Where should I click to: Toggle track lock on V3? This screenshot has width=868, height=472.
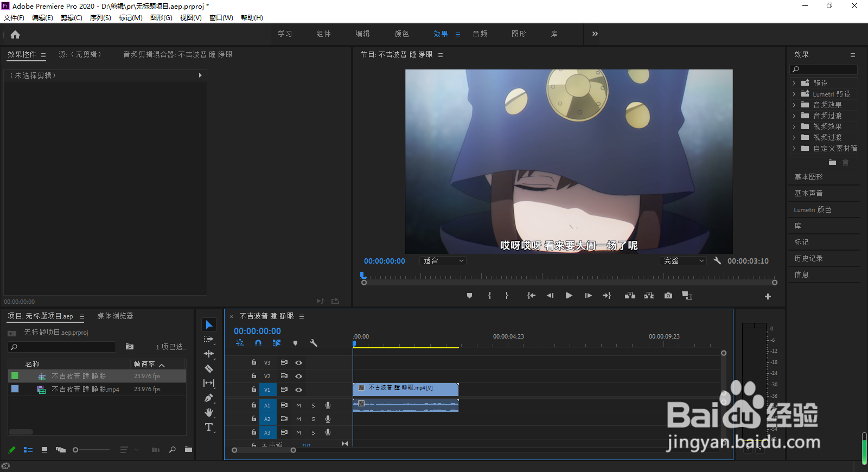point(253,362)
